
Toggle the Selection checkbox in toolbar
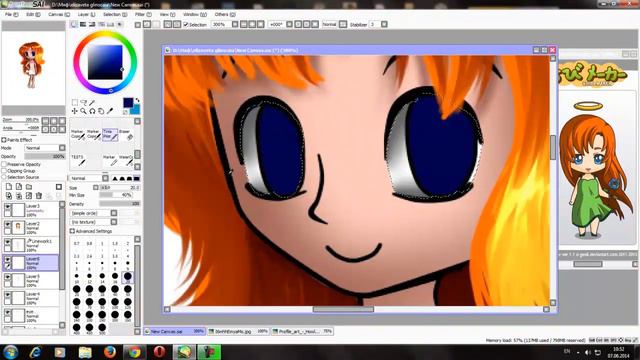point(186,24)
